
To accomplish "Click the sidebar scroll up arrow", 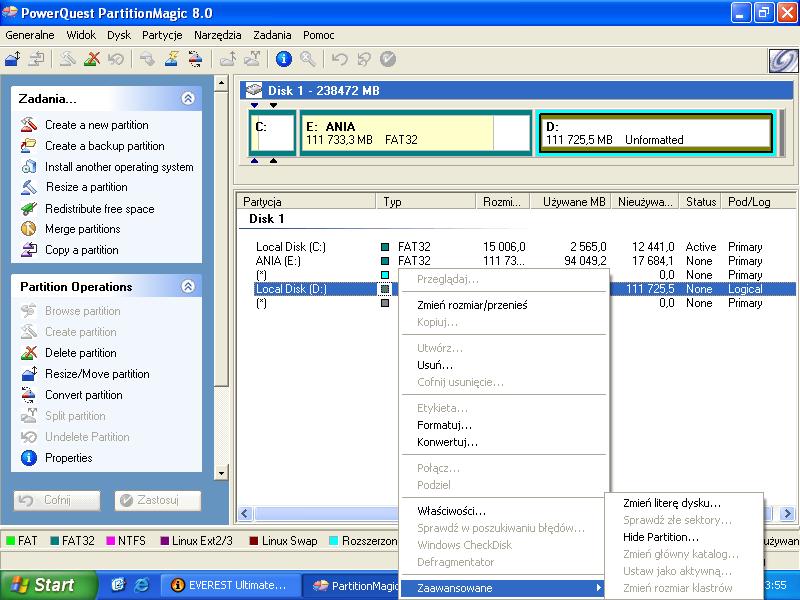I will tap(221, 83).
